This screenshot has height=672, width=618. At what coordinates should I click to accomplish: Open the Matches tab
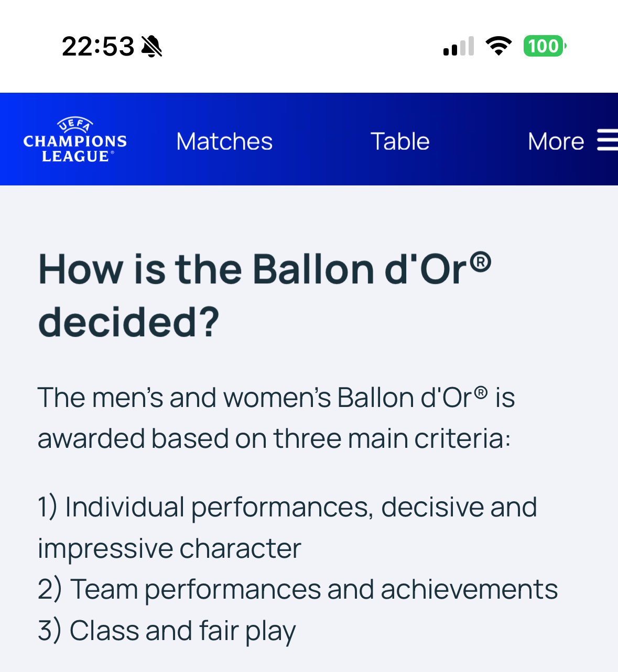pos(224,141)
